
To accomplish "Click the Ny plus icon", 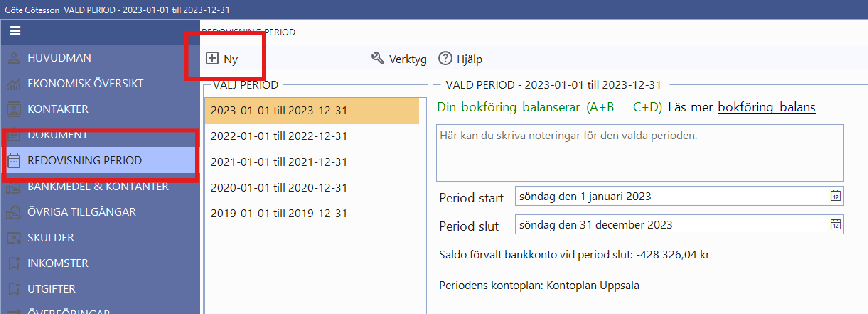I will [x=212, y=58].
